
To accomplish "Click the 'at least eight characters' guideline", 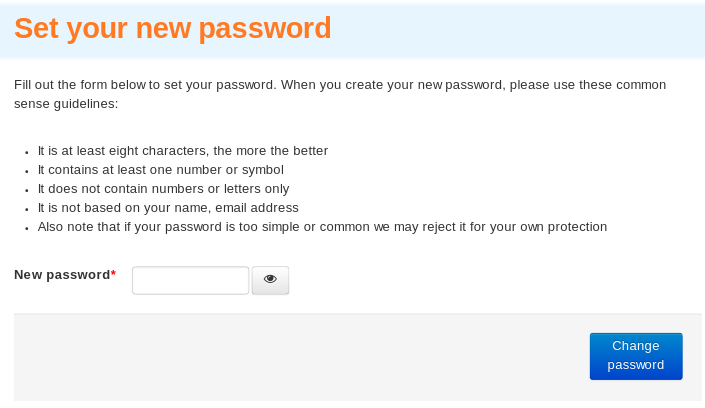I will (183, 151).
